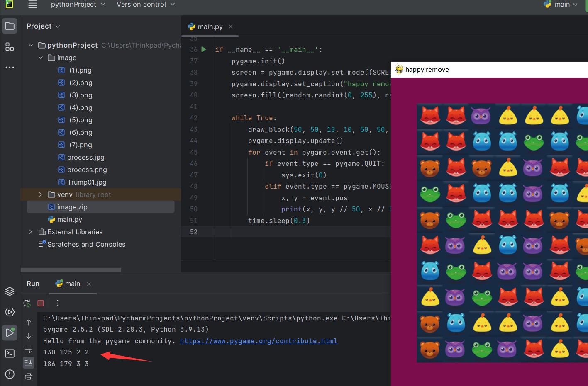Open the Terminal tool window icon
The image size is (588, 386).
10,353
